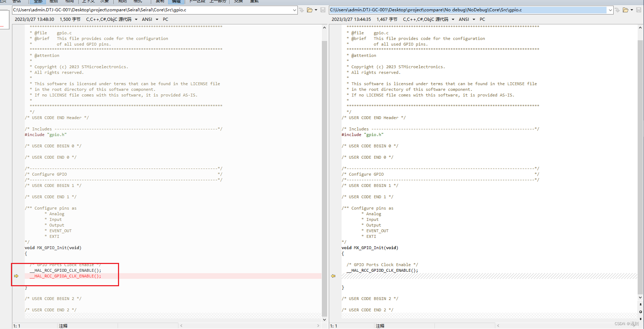Click right pane timestamp 2023/3/27 13:44:35

click(x=351, y=19)
